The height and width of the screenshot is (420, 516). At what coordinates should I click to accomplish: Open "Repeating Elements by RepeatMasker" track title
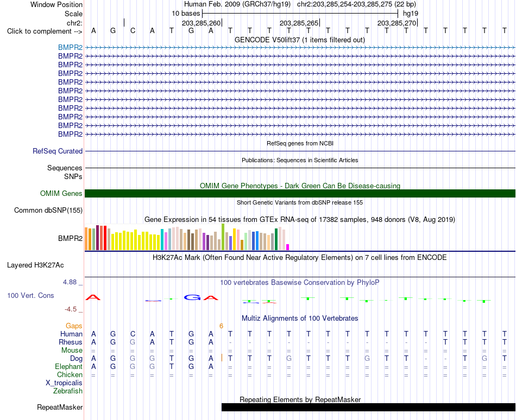pyautogui.click(x=300, y=399)
